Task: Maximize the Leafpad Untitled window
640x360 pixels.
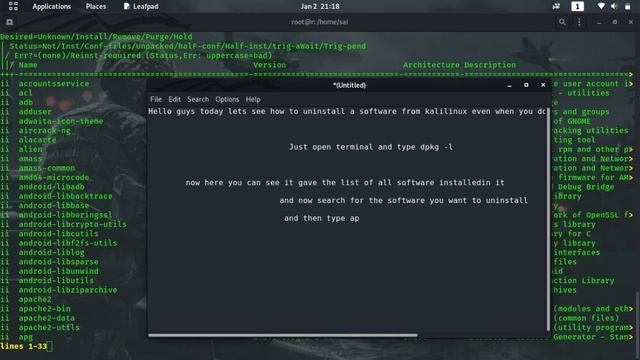Action: point(526,85)
